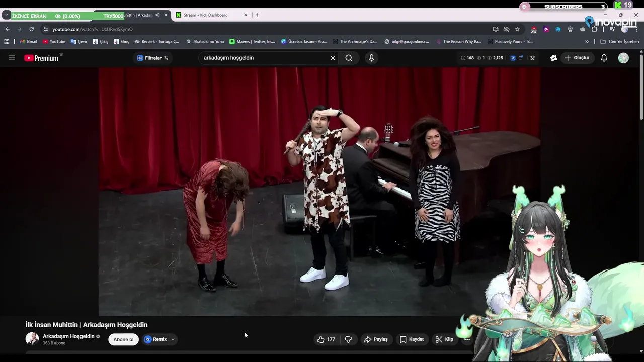Open Çevir bookmark
This screenshot has height=362, width=644.
pos(79,42)
